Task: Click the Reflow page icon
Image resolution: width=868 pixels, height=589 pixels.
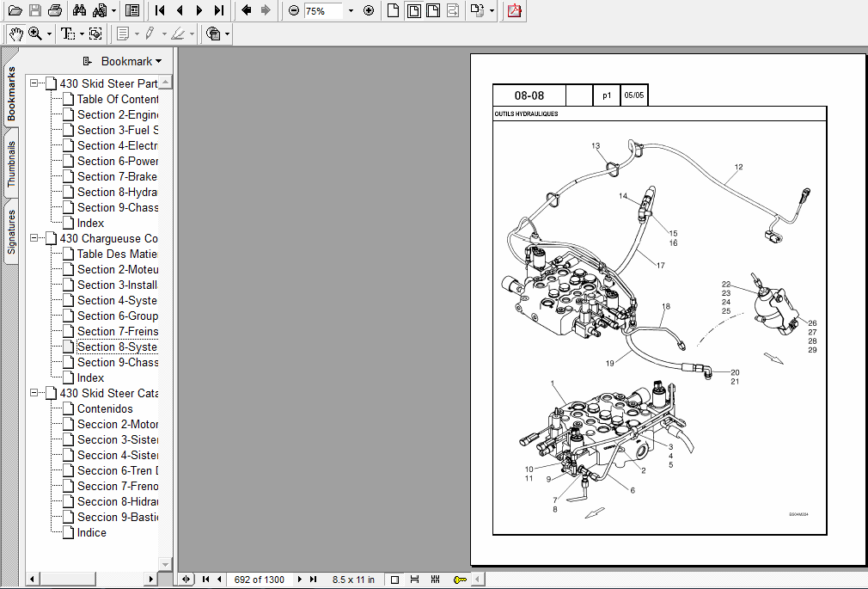Action: (453, 10)
